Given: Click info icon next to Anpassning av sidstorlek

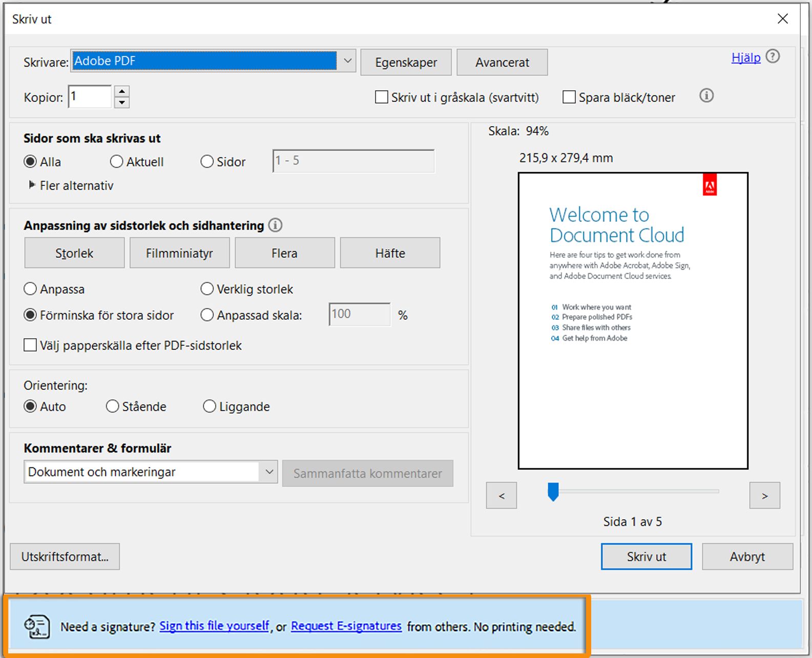Looking at the screenshot, I should (x=275, y=225).
